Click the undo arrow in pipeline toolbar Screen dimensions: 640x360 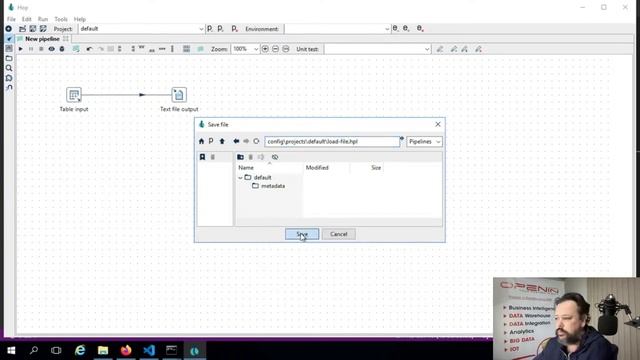coord(89,49)
